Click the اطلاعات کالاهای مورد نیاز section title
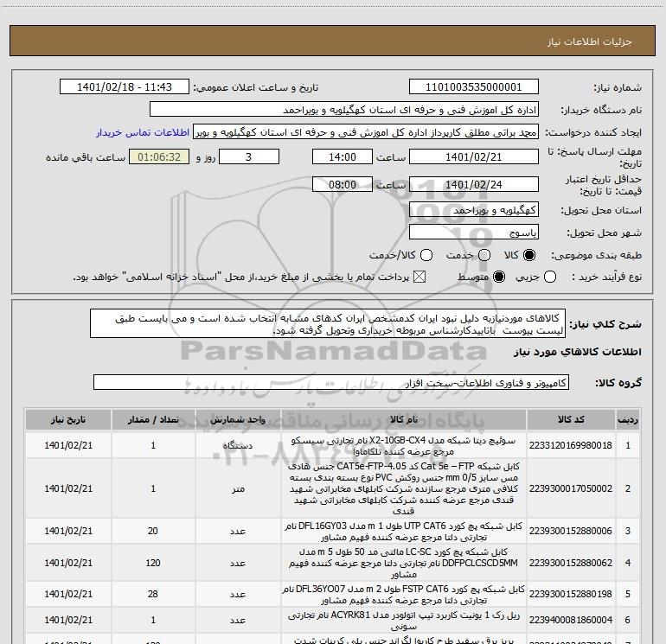Image resolution: width=666 pixels, height=644 pixels. pos(578,352)
